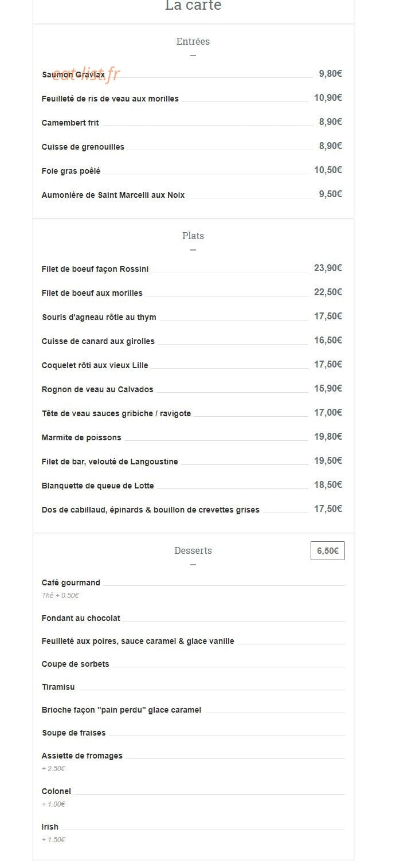Viewport: 396px width, 868px height.
Task: Click the 6,50€ desserts price badge
Action: tap(328, 550)
